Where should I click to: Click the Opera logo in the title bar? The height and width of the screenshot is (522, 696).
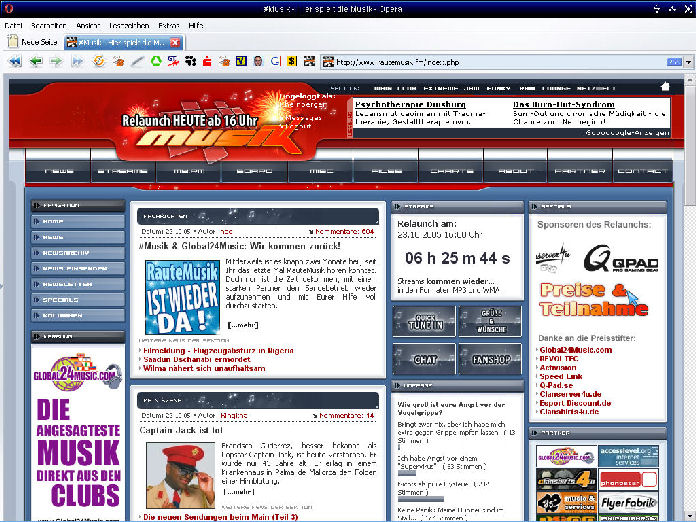pos(9,8)
